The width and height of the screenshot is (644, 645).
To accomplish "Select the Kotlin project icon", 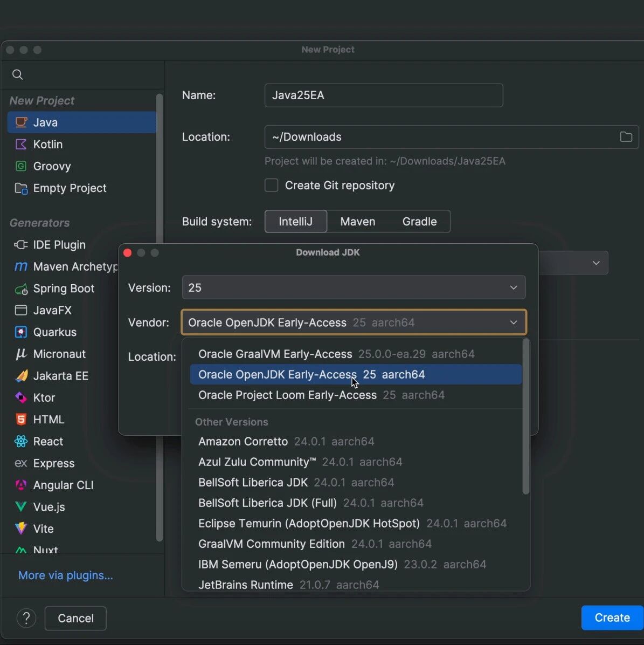I will click(21, 144).
